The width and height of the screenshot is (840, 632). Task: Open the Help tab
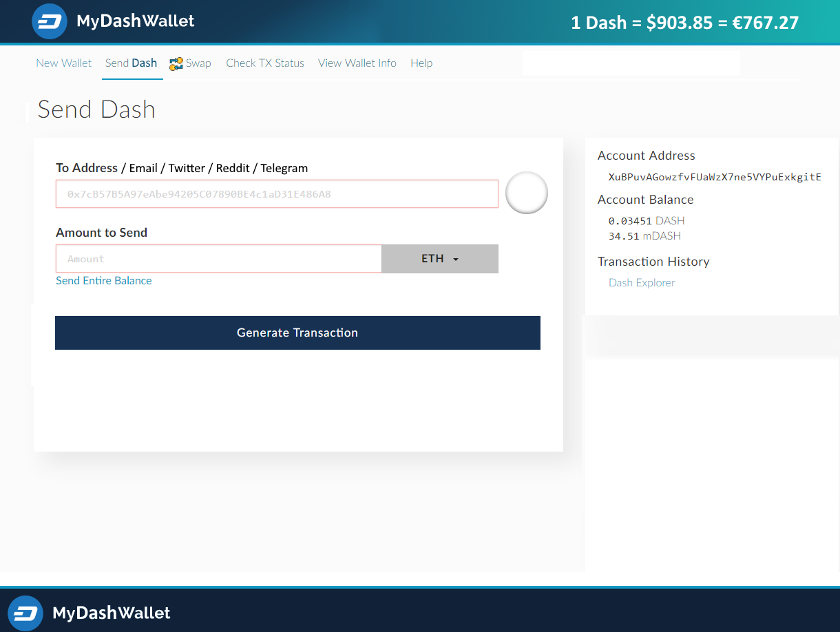pos(421,63)
